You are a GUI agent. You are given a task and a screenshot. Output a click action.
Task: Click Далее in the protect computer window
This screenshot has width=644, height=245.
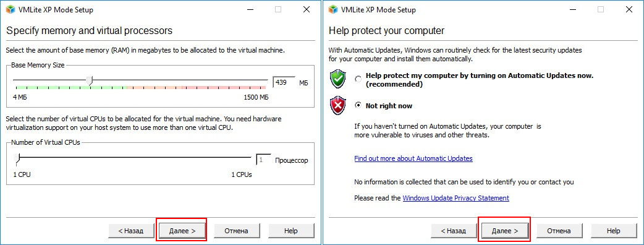coord(505,231)
